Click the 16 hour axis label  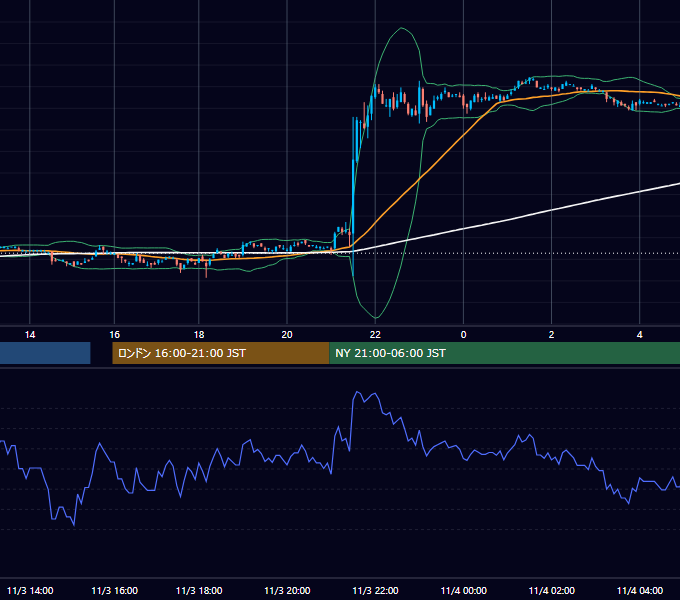click(114, 335)
